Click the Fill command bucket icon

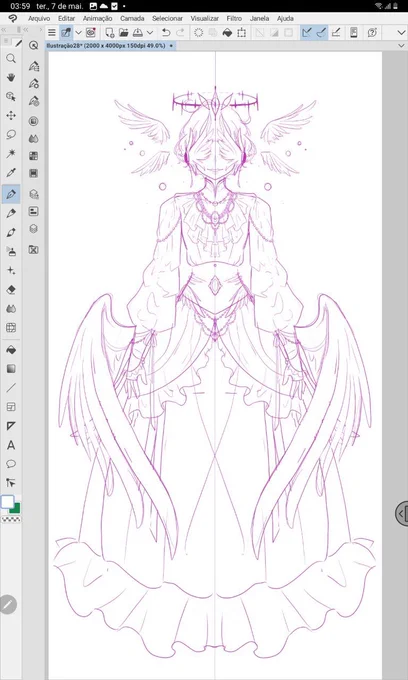[x=227, y=32]
